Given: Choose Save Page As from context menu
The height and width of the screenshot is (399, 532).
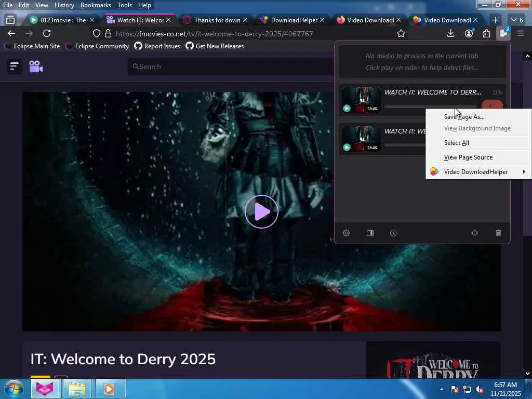Looking at the screenshot, I should (x=464, y=117).
